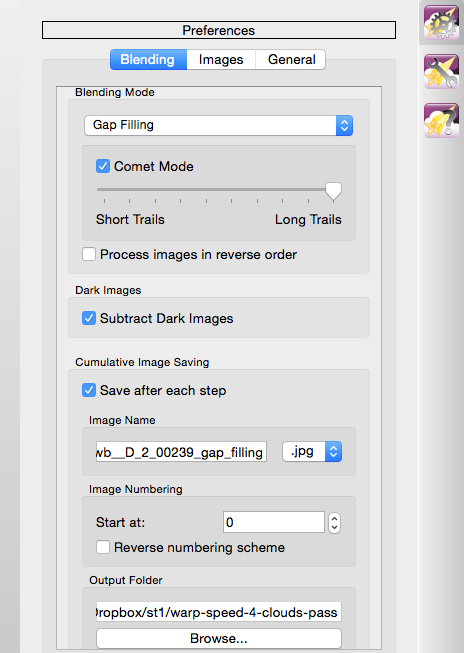Expand the .jpg file format dropdown
The image size is (464, 653).
312,451
